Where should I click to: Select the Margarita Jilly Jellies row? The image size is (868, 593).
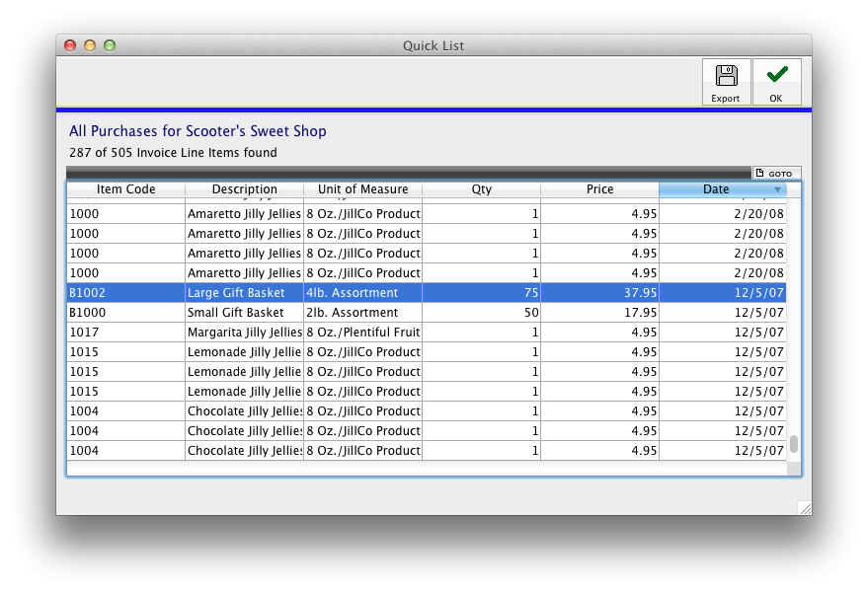pyautogui.click(x=427, y=332)
